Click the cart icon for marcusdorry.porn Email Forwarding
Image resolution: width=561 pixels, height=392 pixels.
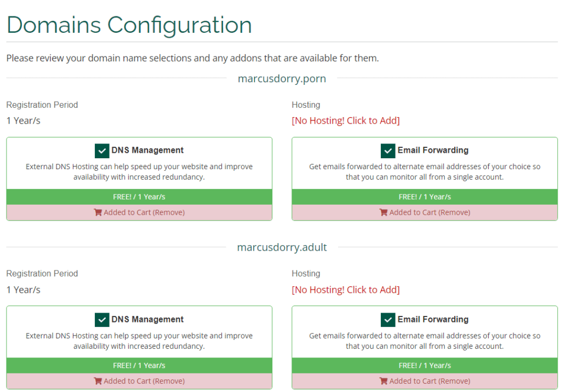pos(384,212)
